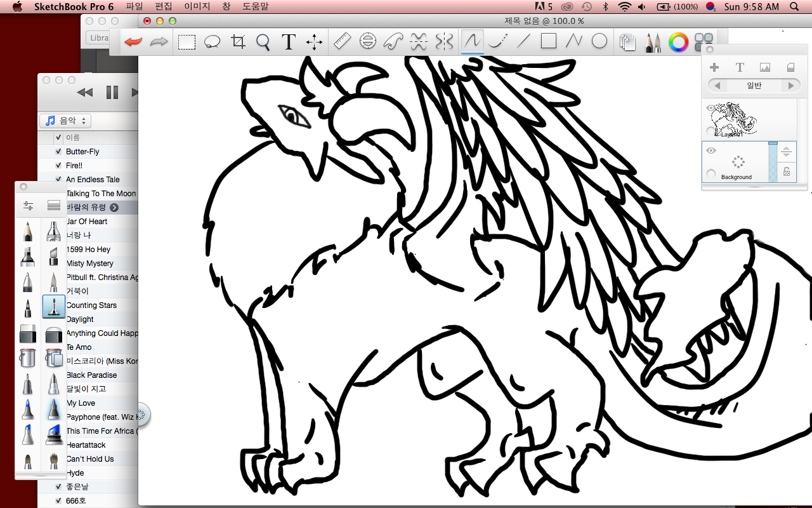Pause the music playback
The width and height of the screenshot is (812, 508).
tap(112, 92)
